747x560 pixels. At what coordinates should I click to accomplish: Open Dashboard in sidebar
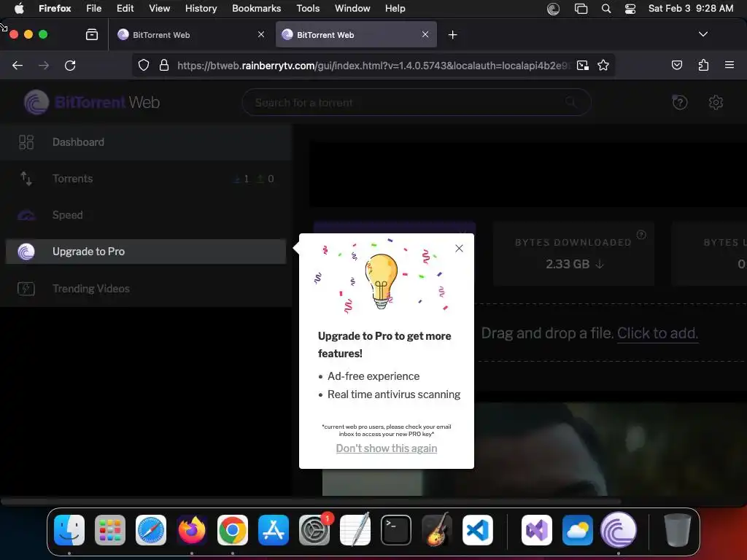tap(146, 142)
